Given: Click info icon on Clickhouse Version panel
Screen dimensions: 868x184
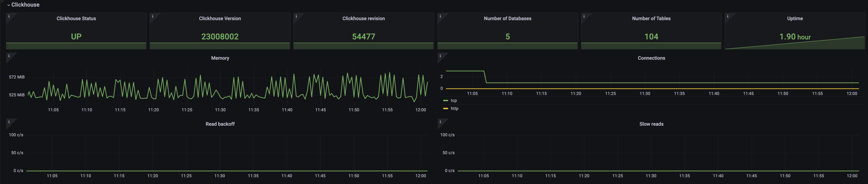Looking at the screenshot, I should (x=153, y=16).
